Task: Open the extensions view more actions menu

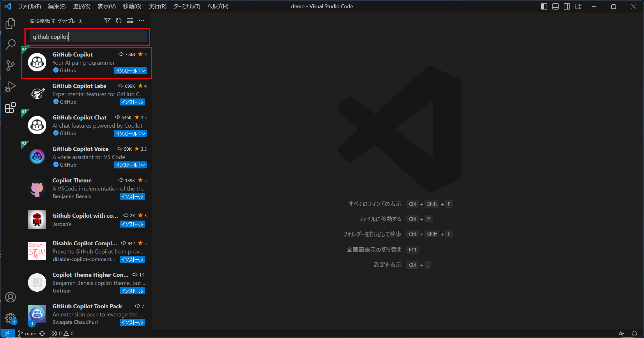Action: [141, 21]
